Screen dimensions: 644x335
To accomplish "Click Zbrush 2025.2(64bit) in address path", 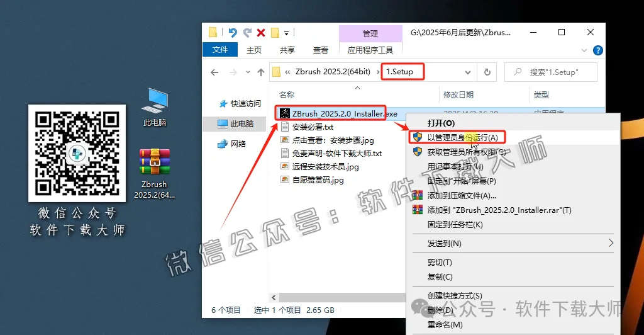I will 333,72.
